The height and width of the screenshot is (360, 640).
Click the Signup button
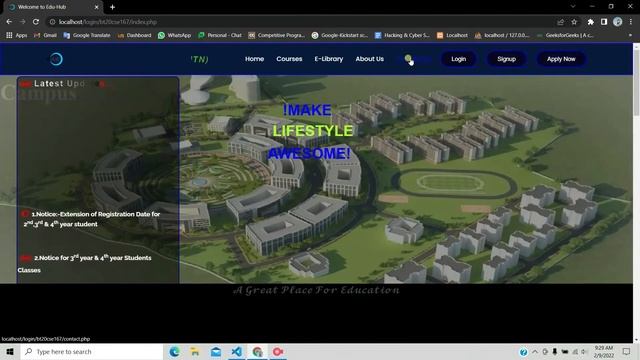(x=507, y=59)
